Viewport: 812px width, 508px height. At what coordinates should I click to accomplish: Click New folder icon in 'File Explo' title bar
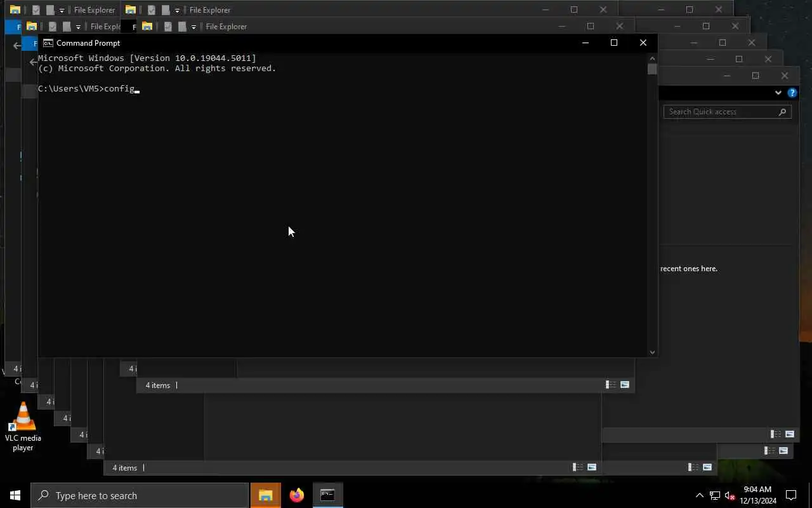(67, 27)
